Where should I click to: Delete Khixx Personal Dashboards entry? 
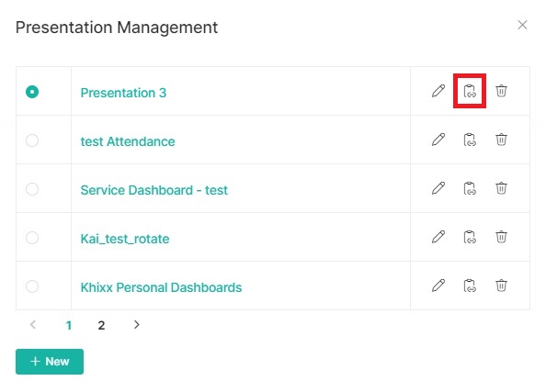502,286
